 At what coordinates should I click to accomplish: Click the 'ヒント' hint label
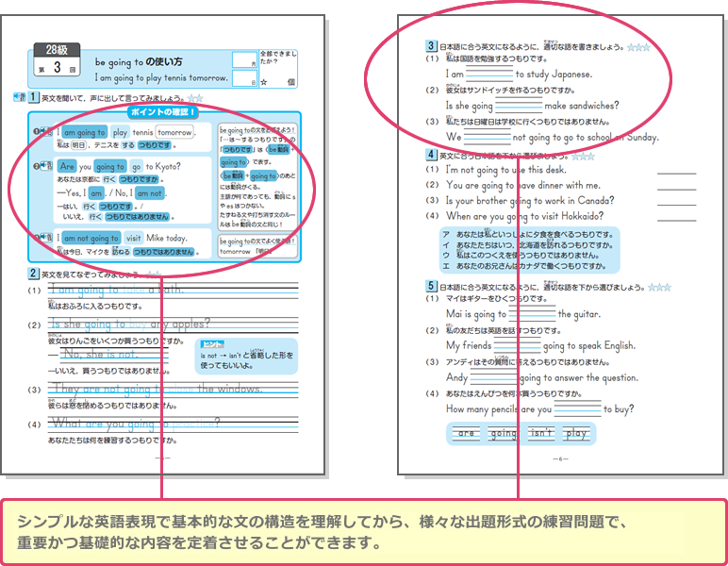pos(212,344)
